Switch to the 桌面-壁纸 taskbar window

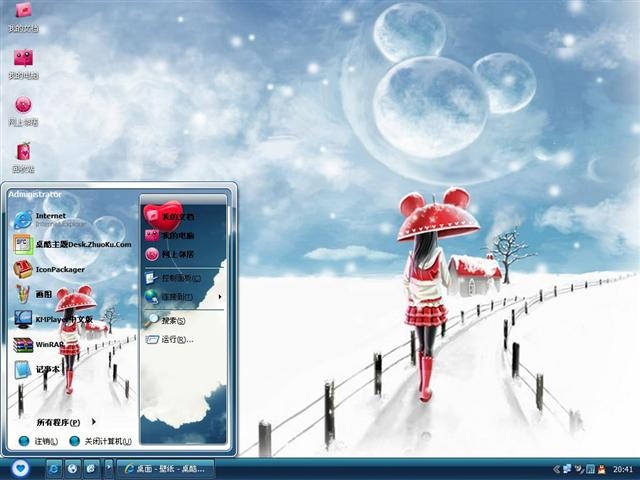[x=166, y=469]
